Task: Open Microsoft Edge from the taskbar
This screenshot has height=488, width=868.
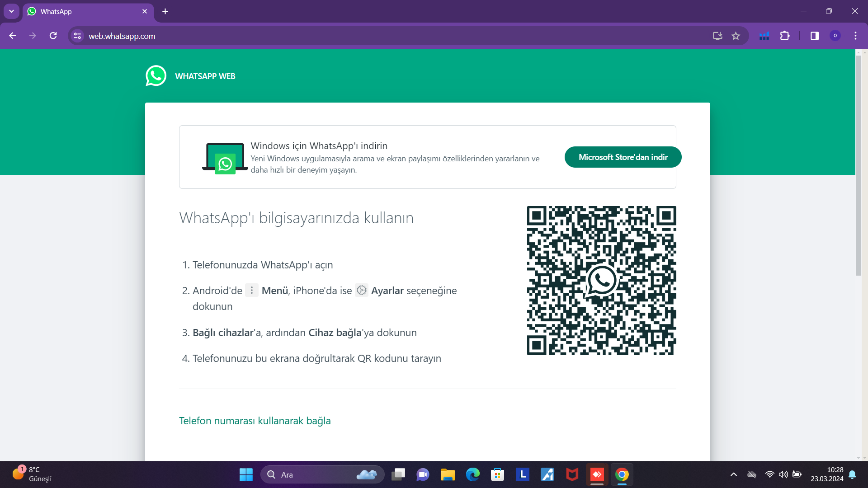Action: [472, 475]
